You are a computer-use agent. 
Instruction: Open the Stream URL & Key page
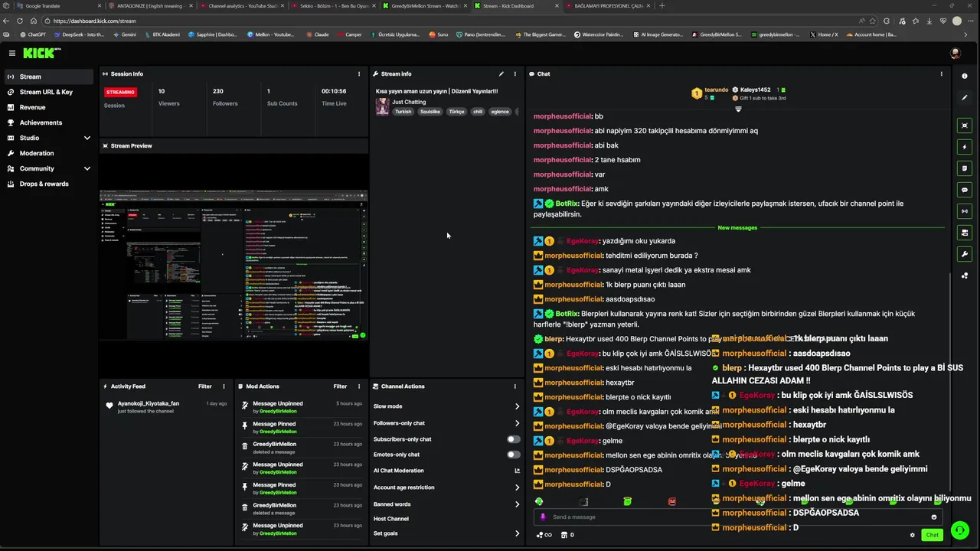pos(46,92)
